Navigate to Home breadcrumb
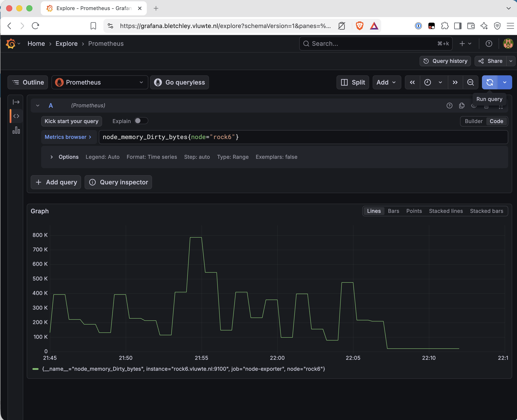The image size is (517, 420). (x=36, y=44)
